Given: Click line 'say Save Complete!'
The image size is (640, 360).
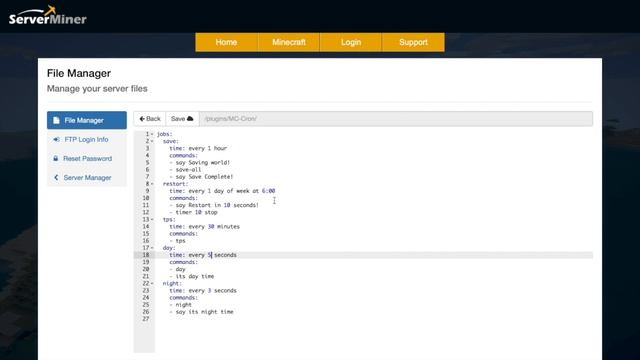Looking at the screenshot, I should (x=201, y=177).
